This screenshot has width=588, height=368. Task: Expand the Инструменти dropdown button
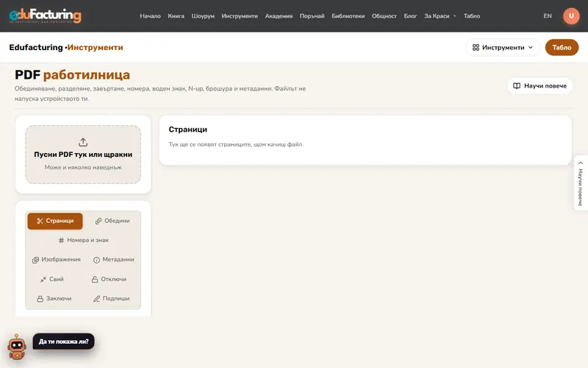click(x=503, y=47)
